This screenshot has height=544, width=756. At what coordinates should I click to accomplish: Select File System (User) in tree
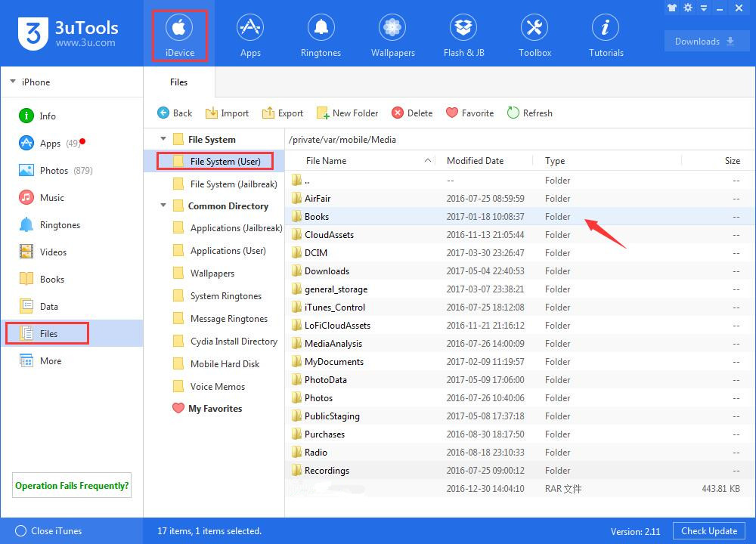pos(215,161)
